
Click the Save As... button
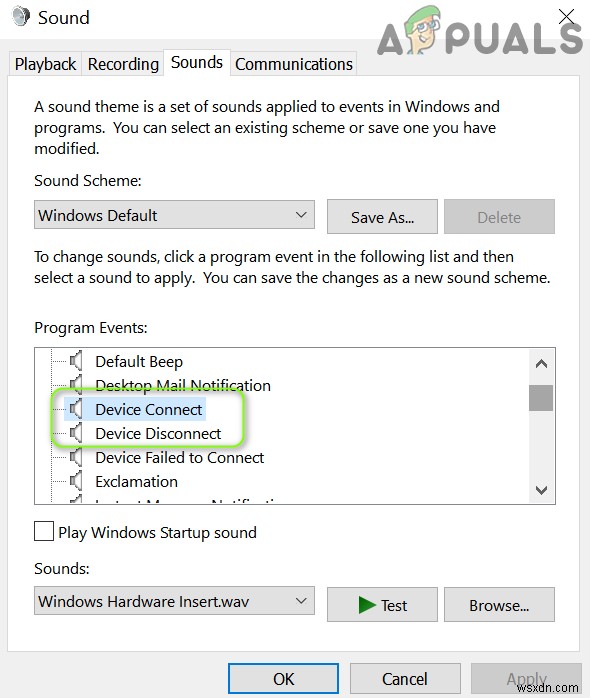coord(382,217)
